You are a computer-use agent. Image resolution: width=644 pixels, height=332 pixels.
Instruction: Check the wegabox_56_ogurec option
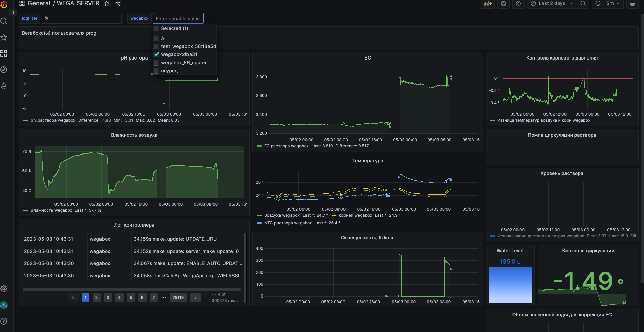[156, 63]
